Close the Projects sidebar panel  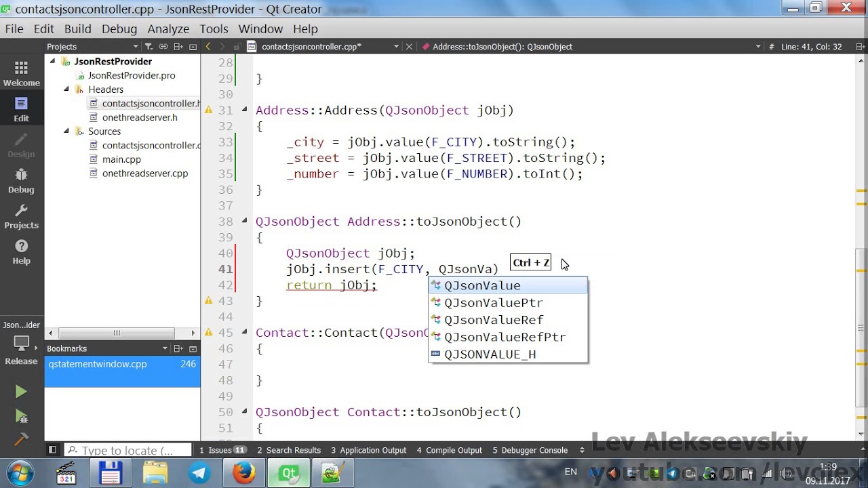click(193, 47)
